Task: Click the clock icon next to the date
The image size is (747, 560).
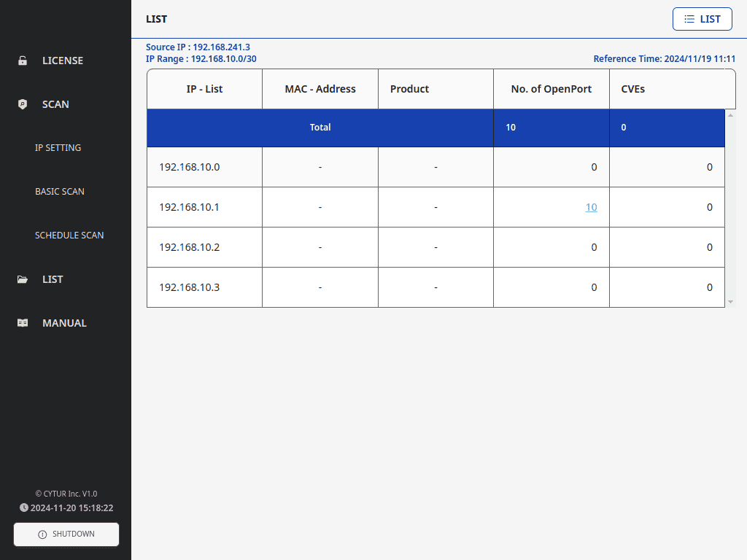Action: 24,507
